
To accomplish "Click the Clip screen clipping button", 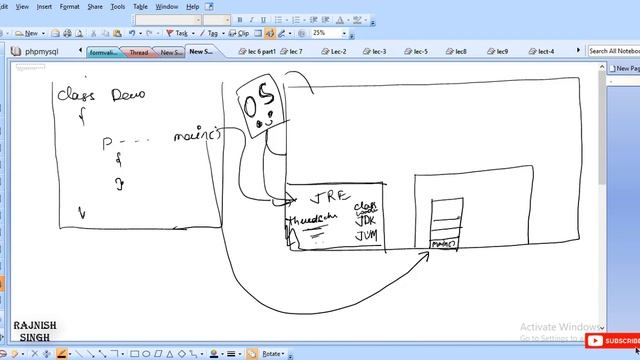I will (239, 33).
